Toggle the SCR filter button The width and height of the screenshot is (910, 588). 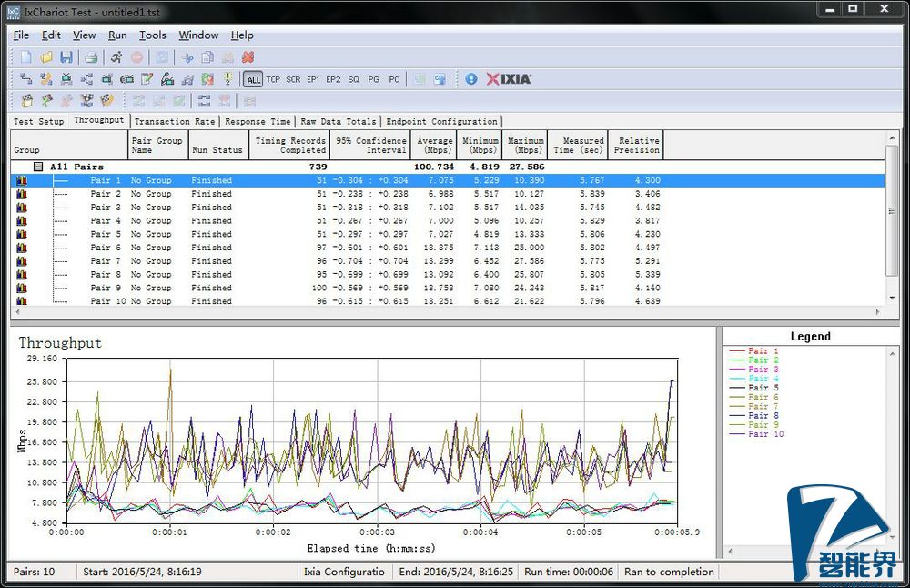click(293, 80)
